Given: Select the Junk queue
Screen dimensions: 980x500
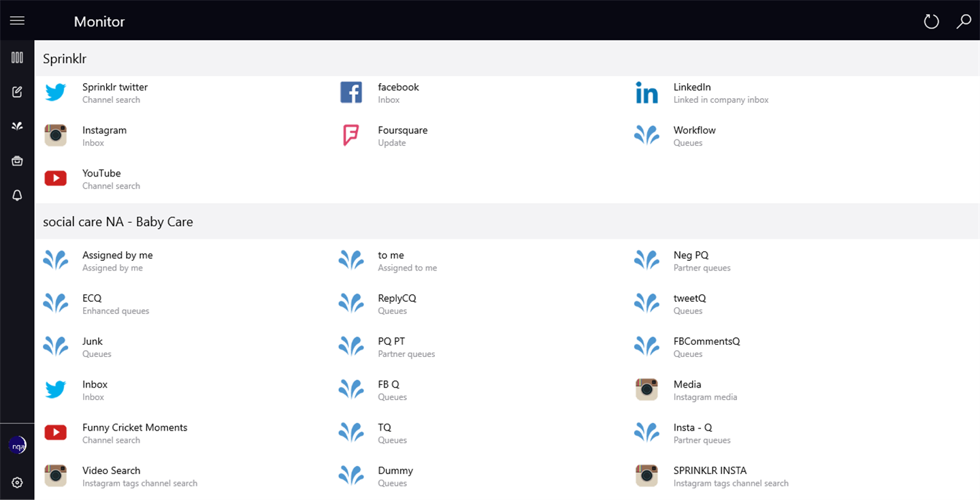Looking at the screenshot, I should (x=97, y=347).
